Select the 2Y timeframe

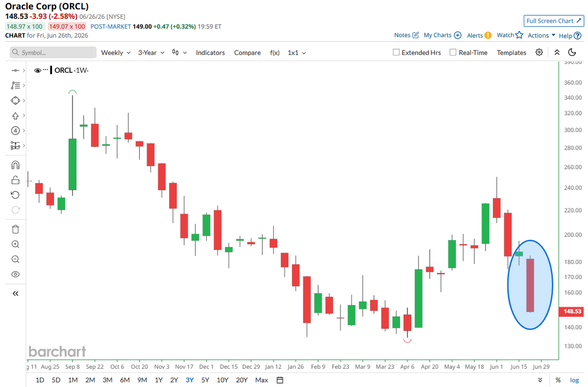click(174, 380)
